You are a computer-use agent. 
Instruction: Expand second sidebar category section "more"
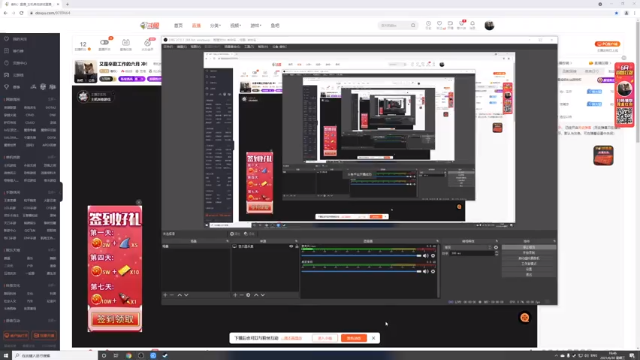click(52, 157)
